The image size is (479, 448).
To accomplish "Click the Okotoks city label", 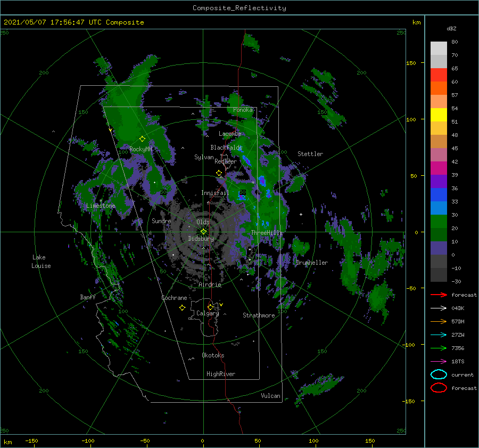I will [213, 355].
